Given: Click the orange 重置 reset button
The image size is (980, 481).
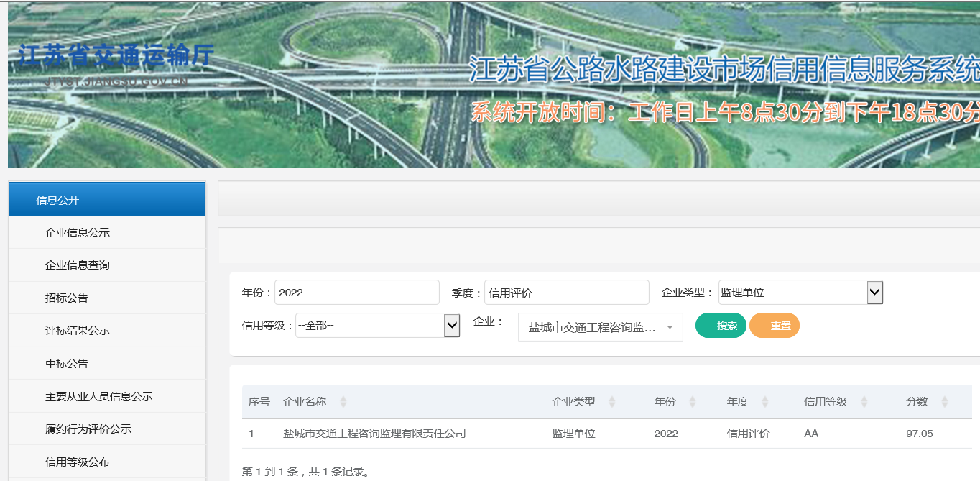Looking at the screenshot, I should tap(774, 325).
